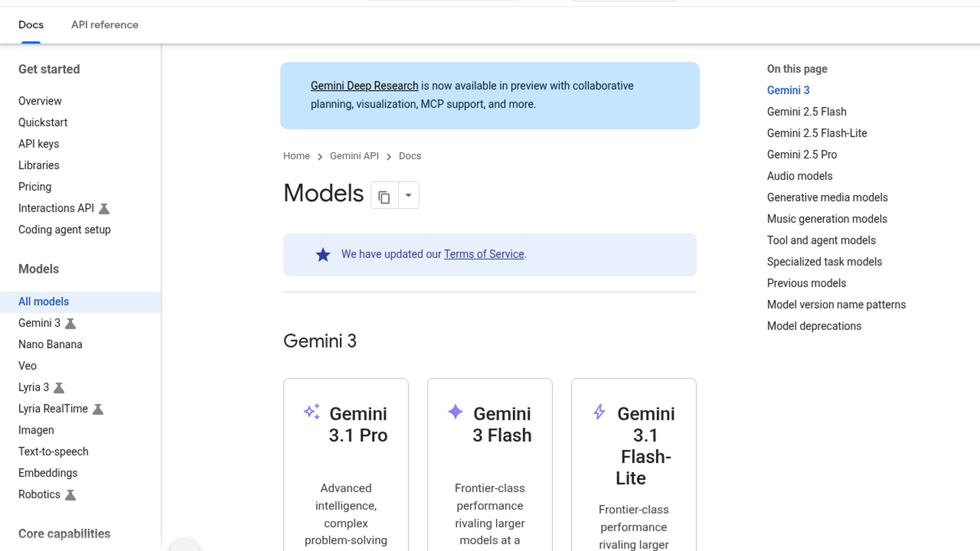Viewport: 980px width, 551px height.
Task: Open Nano Banana in sidebar
Action: point(50,344)
